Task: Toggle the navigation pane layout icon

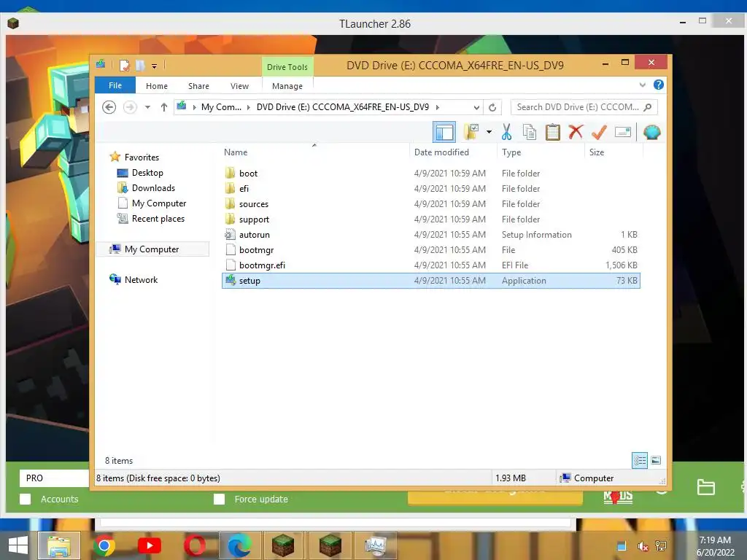Action: 444,132
